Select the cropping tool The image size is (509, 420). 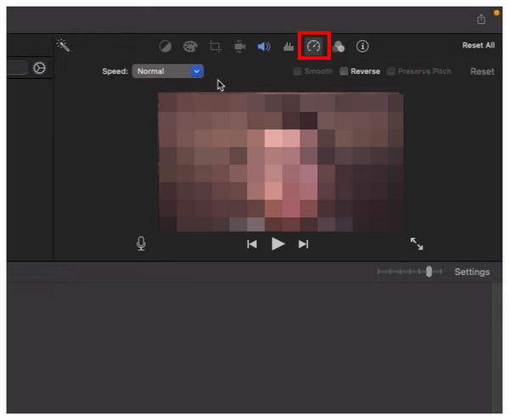pos(215,47)
